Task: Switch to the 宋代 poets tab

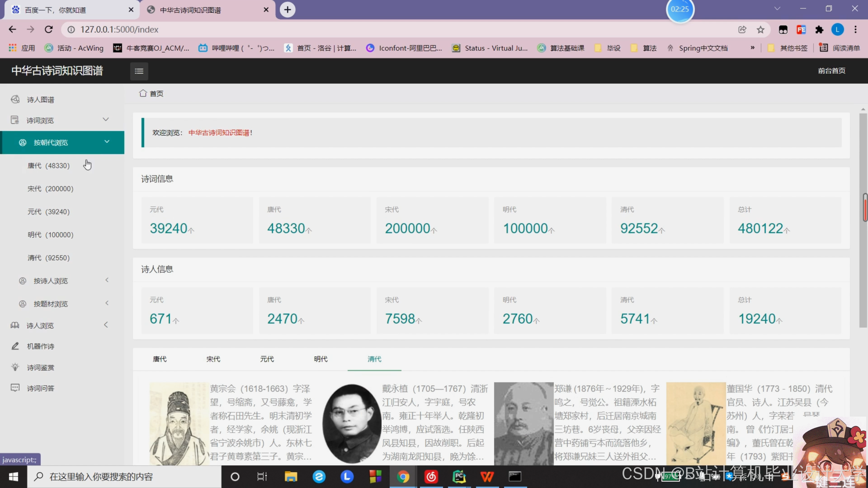Action: [213, 359]
